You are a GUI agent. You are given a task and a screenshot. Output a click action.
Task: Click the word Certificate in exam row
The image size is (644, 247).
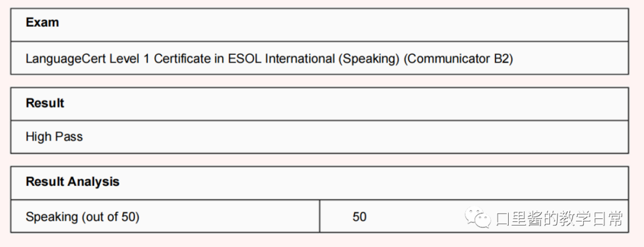(180, 59)
